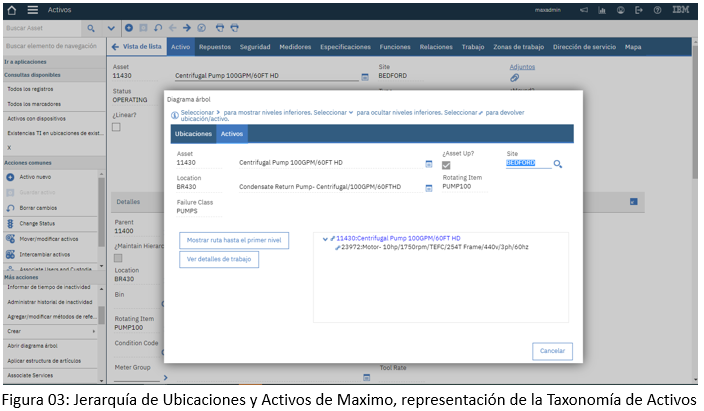This screenshot has width=704, height=411.
Task: Open the Adjuntos link
Action: click(522, 67)
